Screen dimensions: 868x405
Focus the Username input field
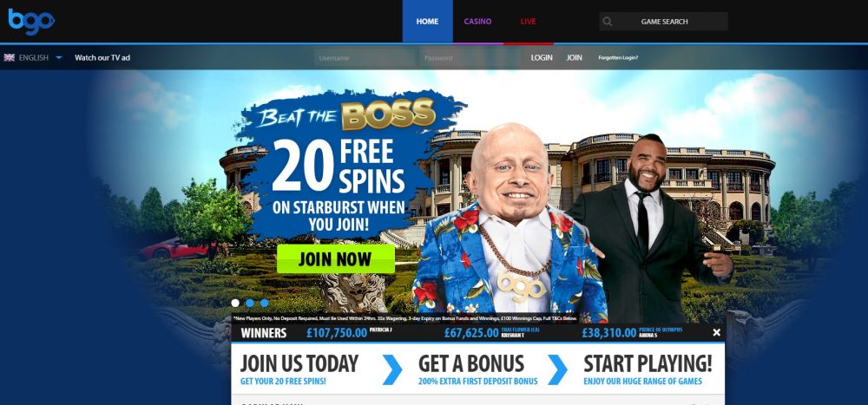pyautogui.click(x=365, y=57)
